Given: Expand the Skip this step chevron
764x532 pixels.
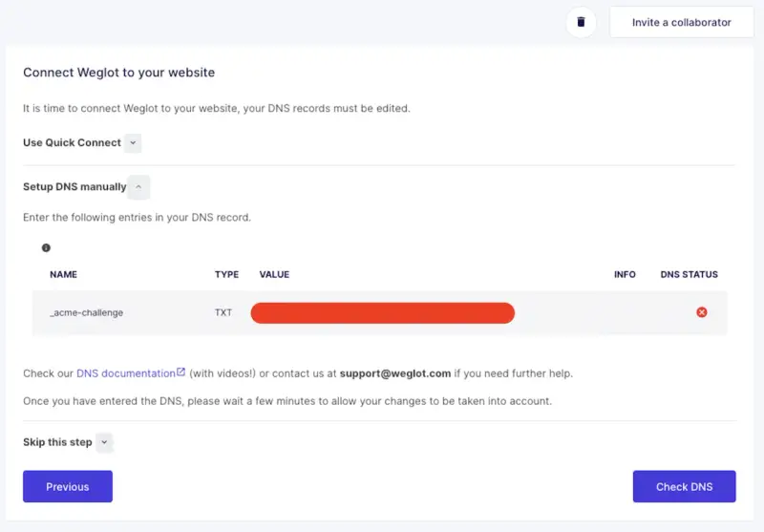Looking at the screenshot, I should tap(104, 442).
